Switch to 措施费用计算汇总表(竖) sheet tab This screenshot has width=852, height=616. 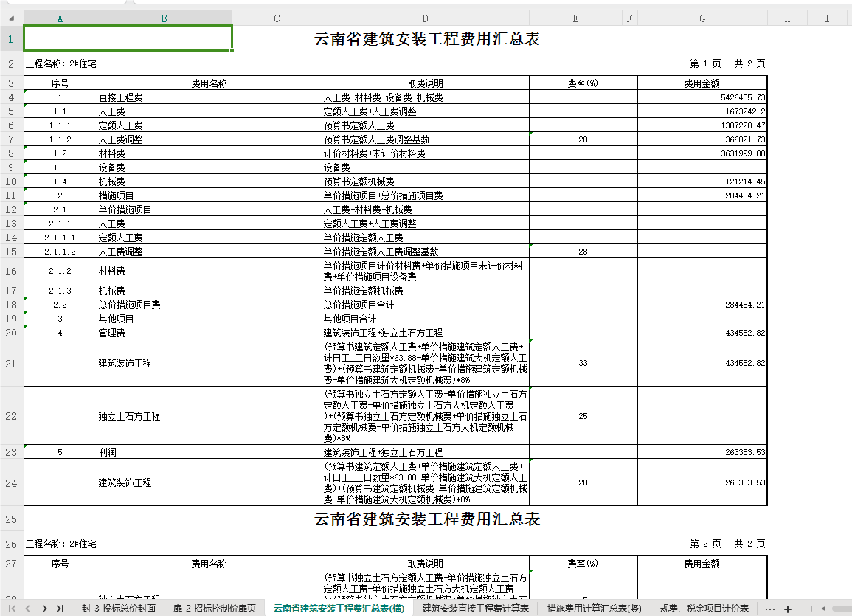coord(594,609)
